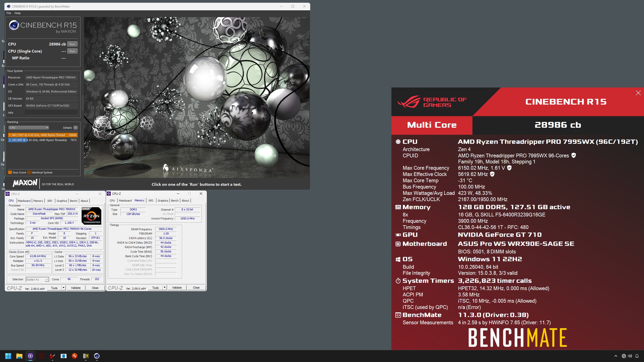Click the orange Your Score legend swatch
The height and width of the screenshot is (362, 644).
coord(10,172)
